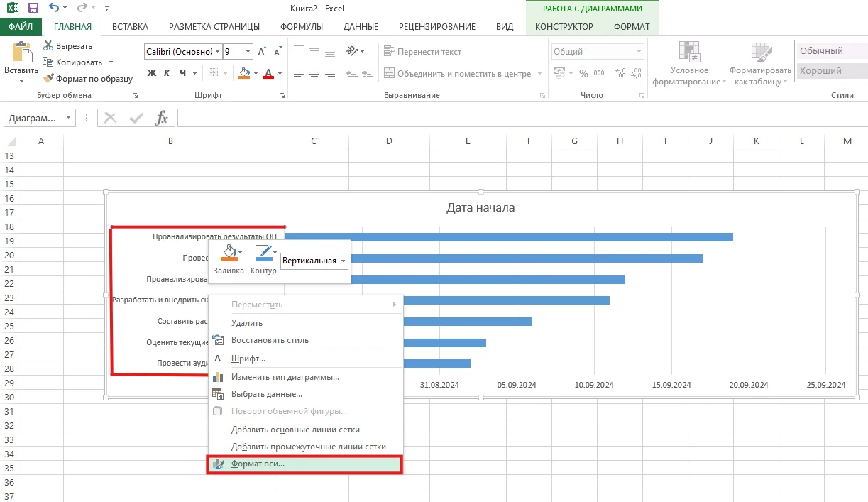Screen dimensions: 868x502
Task: Toggle align text left
Action: point(299,73)
